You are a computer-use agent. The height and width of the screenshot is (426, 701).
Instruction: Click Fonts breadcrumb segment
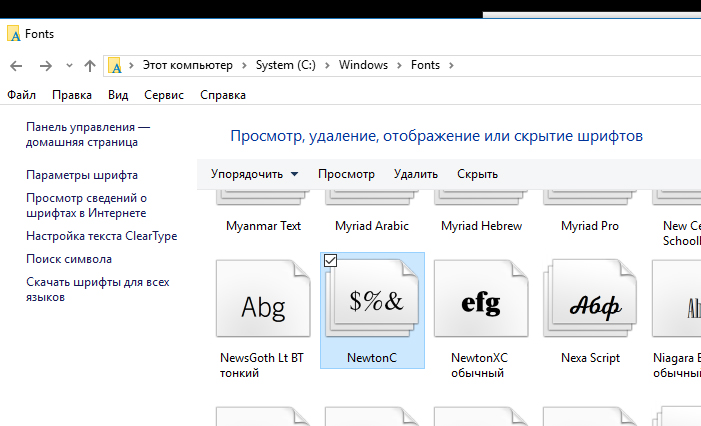pyautogui.click(x=425, y=65)
